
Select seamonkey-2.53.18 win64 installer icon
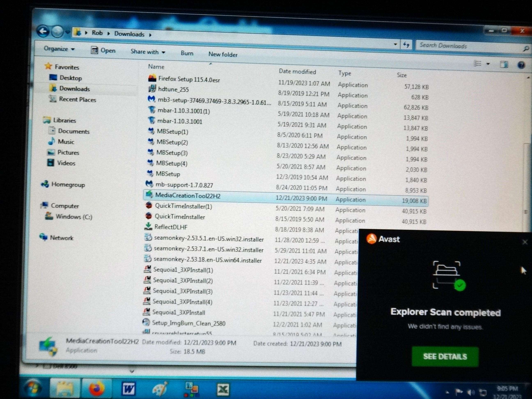147,259
